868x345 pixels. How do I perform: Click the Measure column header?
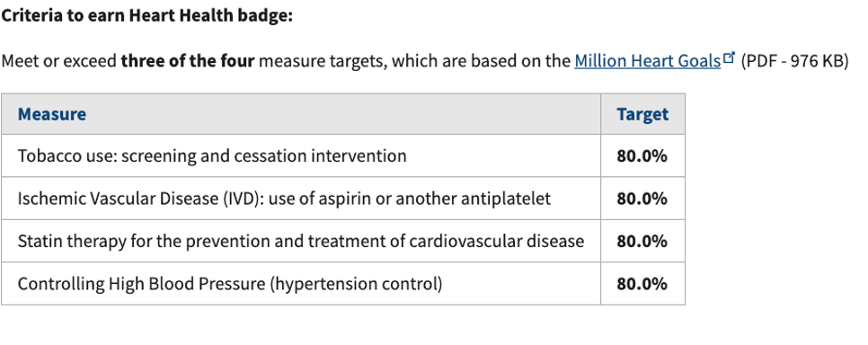52,114
